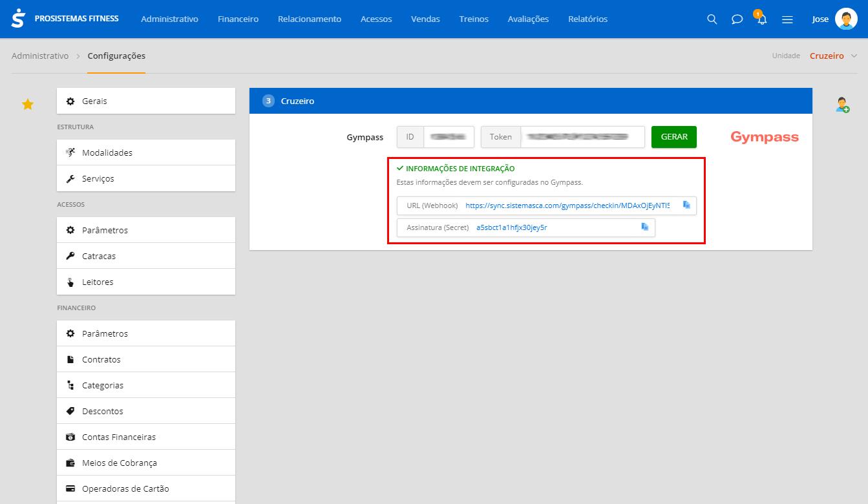868x504 pixels.
Task: Click the GERAR button
Action: click(x=674, y=137)
